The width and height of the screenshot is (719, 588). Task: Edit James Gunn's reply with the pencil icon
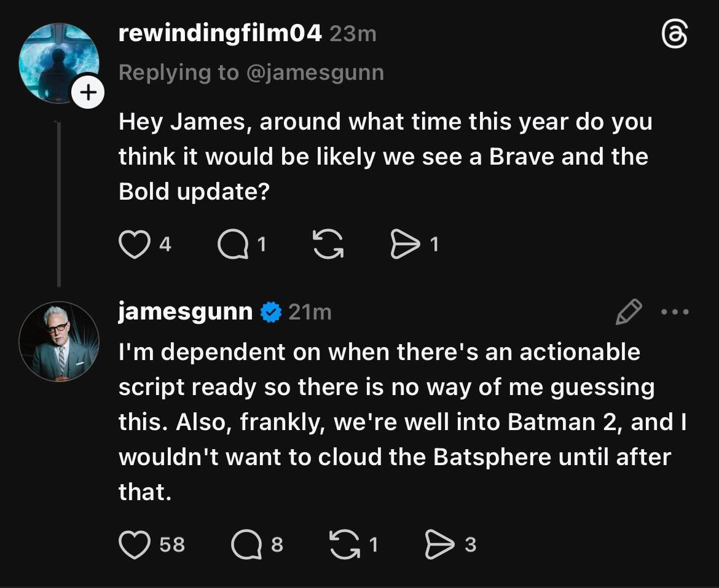pos(629,312)
